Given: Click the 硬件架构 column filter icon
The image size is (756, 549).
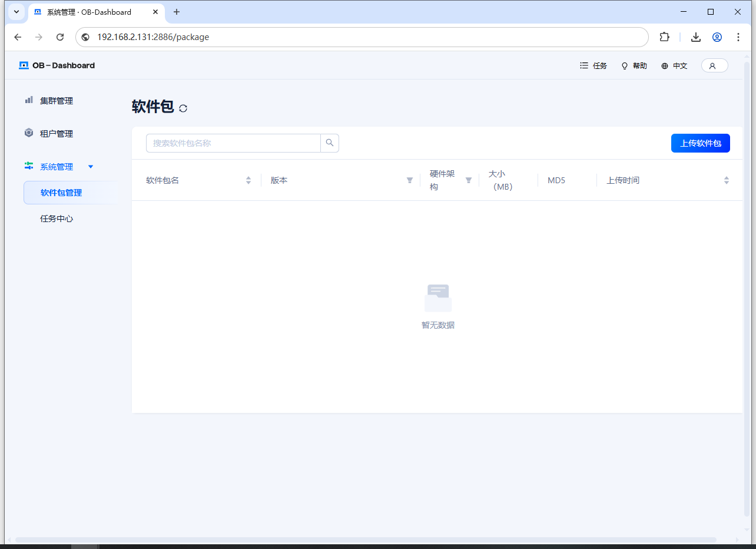Looking at the screenshot, I should click(x=469, y=180).
